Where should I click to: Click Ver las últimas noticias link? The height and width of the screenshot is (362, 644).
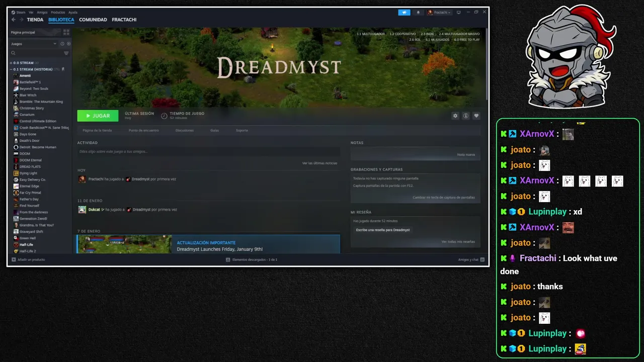tap(319, 163)
